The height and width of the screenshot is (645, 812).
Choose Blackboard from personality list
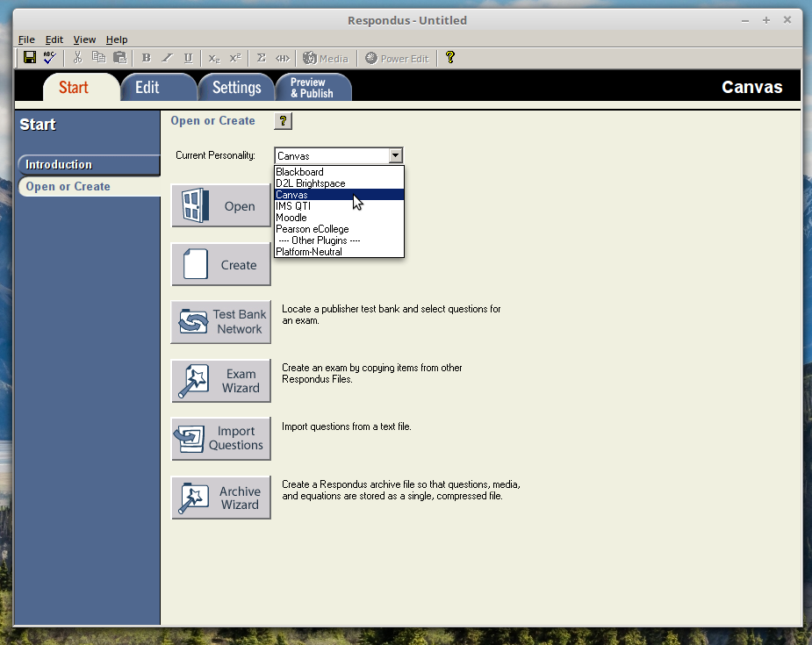point(339,172)
